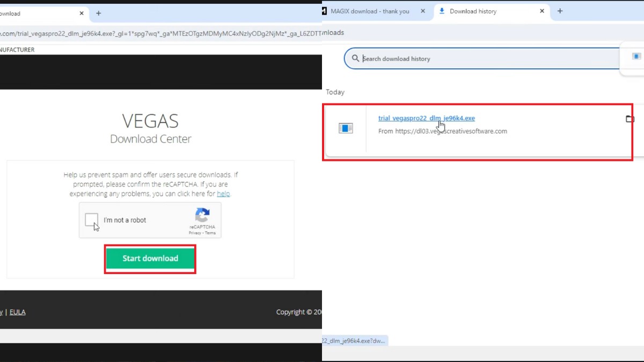The width and height of the screenshot is (644, 362).
Task: Click the MAGIX tab favicon
Action: point(324,11)
